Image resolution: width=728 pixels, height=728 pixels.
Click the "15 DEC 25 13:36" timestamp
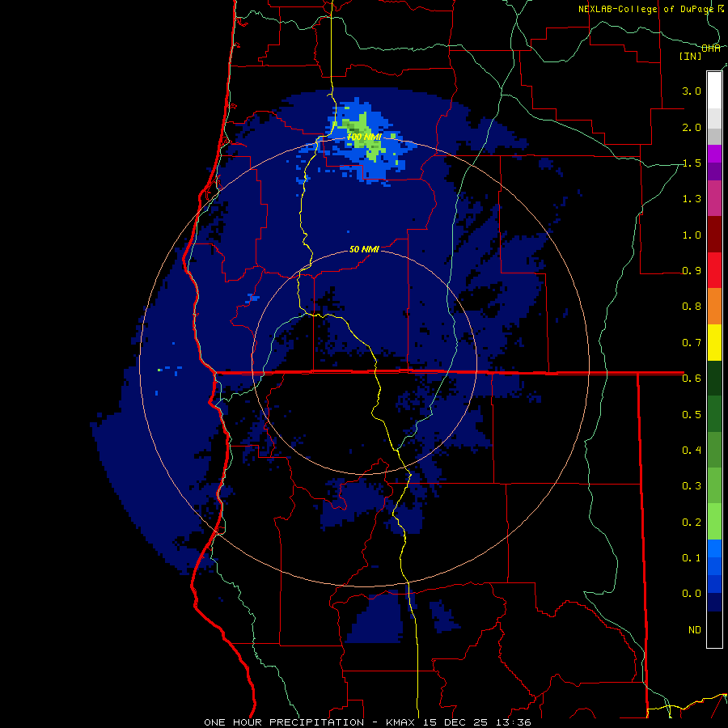coord(476,722)
